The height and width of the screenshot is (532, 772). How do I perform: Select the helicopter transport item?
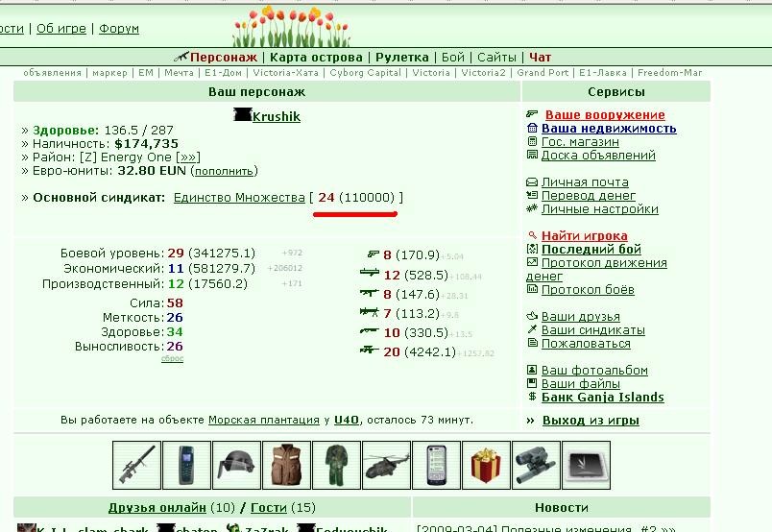(387, 466)
